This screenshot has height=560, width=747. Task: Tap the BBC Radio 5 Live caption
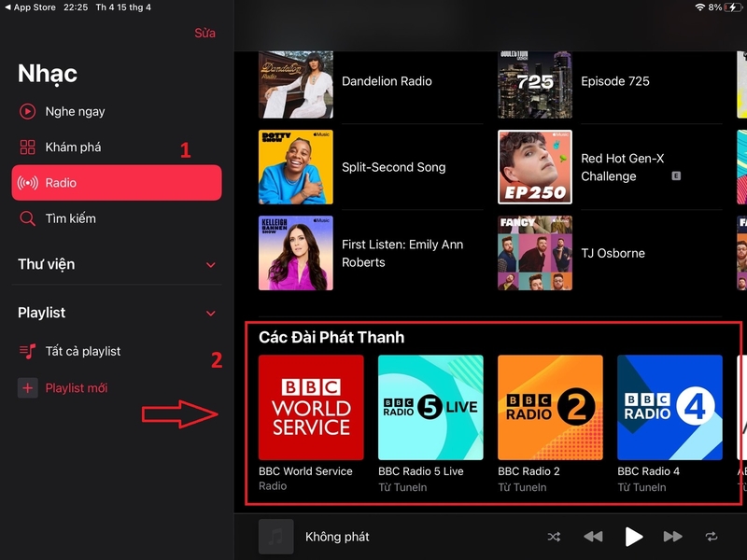[x=421, y=471]
